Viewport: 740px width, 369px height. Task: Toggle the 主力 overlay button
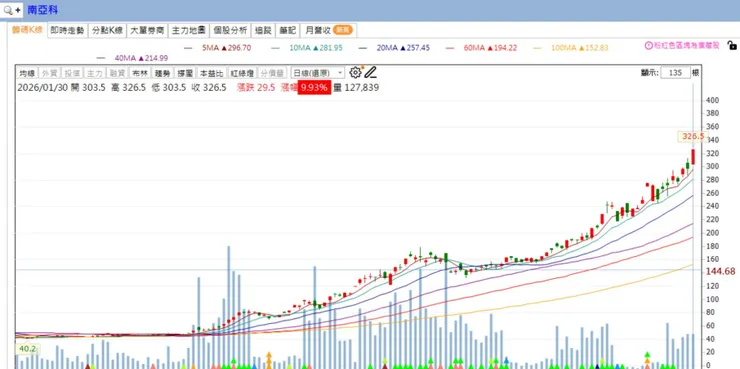tap(94, 73)
